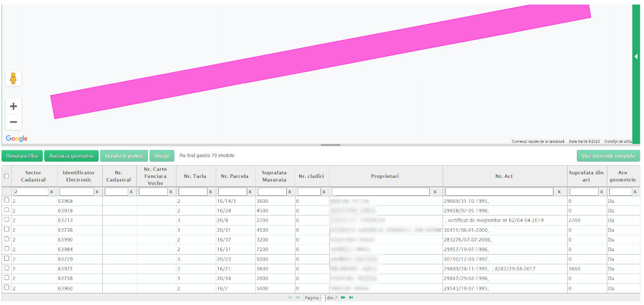Clear the Proprietari filter with x

click(x=435, y=192)
